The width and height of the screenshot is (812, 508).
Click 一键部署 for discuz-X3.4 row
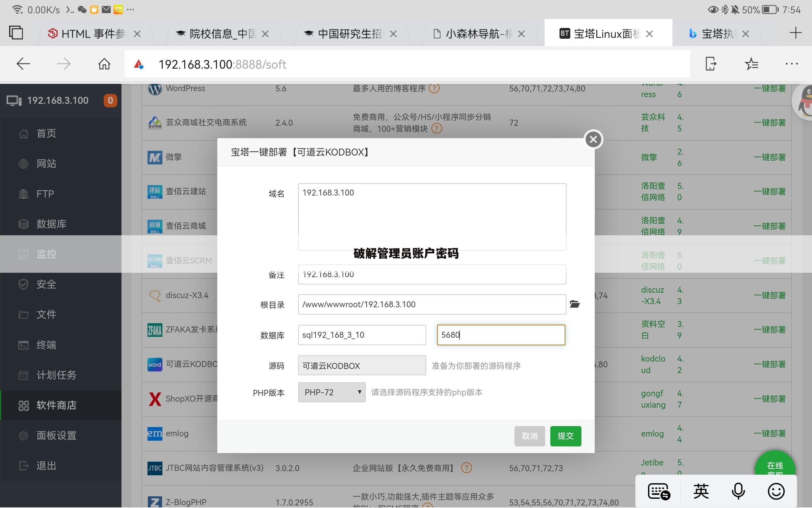769,295
